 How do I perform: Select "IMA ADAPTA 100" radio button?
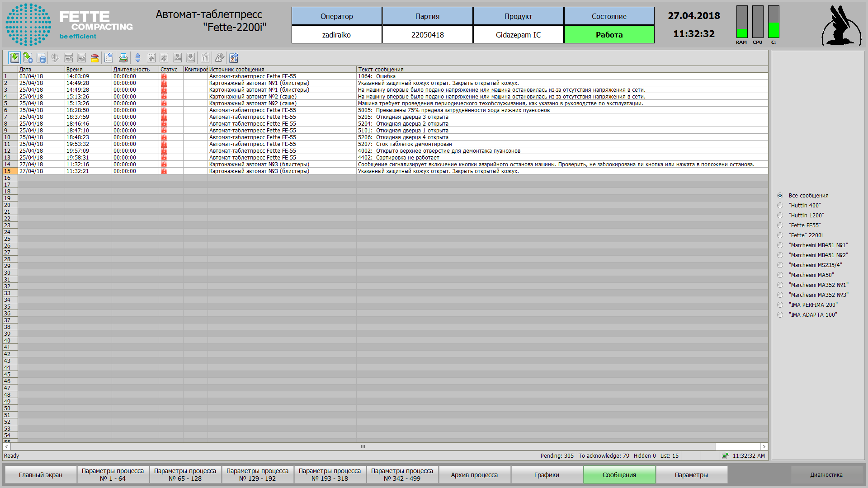click(780, 315)
